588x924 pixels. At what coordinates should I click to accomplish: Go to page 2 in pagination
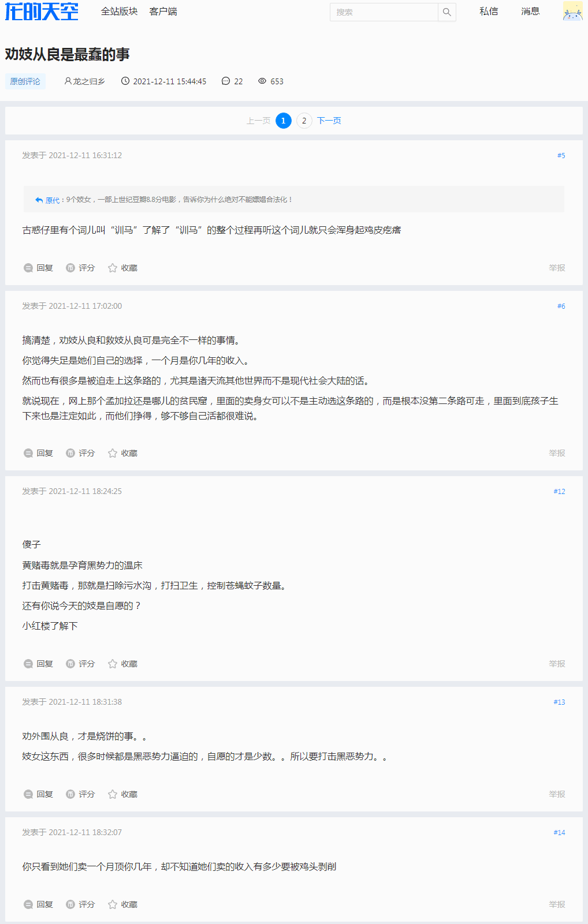(x=304, y=121)
